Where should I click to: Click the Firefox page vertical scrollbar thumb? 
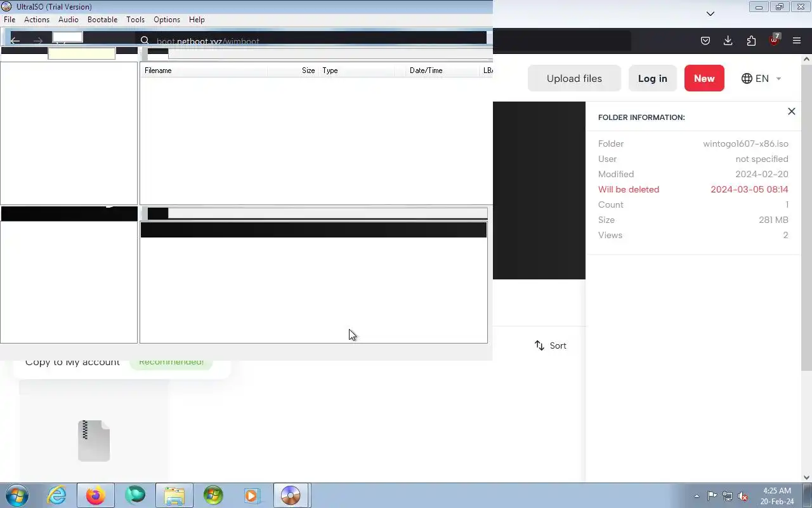coord(806,217)
